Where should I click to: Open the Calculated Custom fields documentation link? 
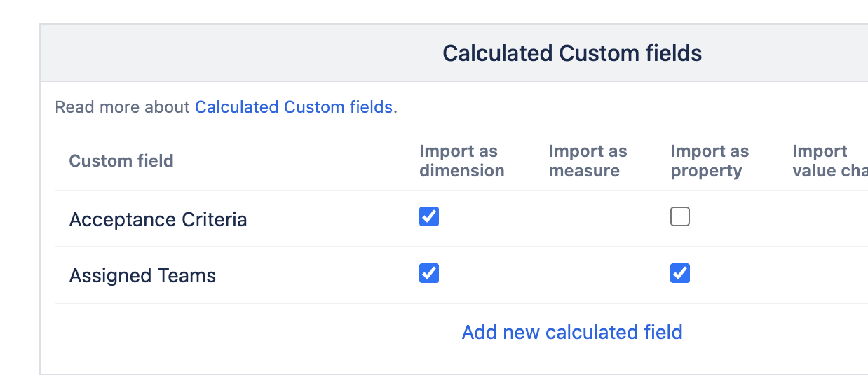[x=294, y=107]
